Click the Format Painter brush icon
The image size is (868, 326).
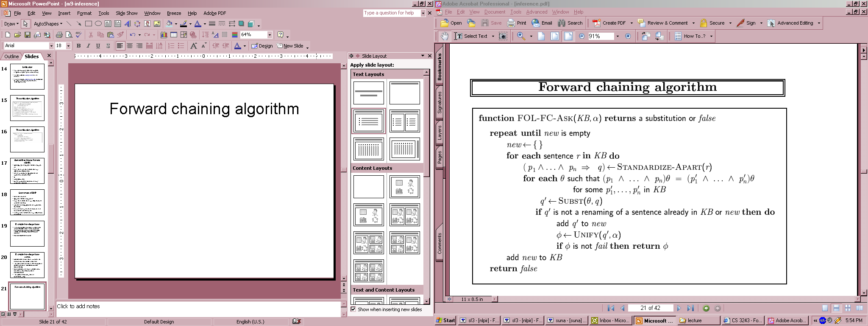(121, 35)
